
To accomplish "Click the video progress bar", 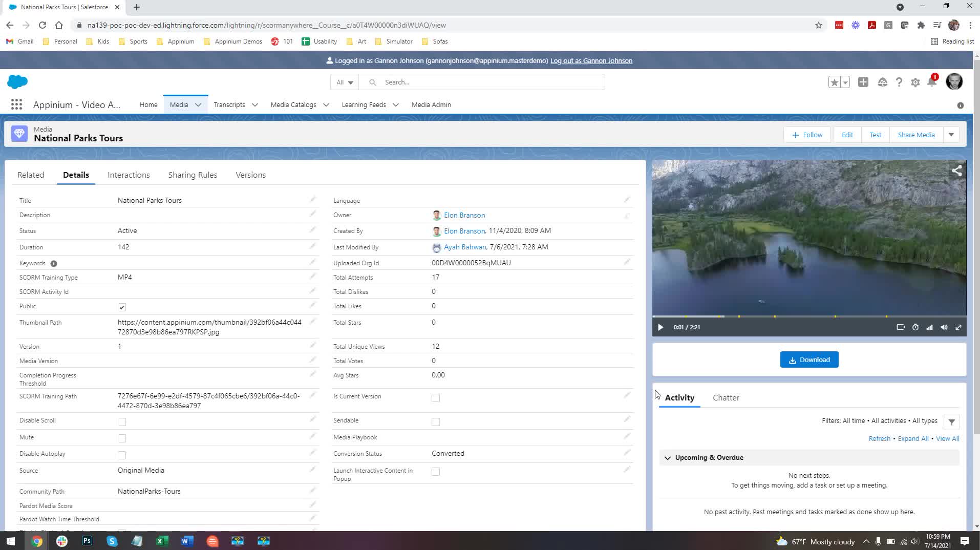I will [809, 316].
